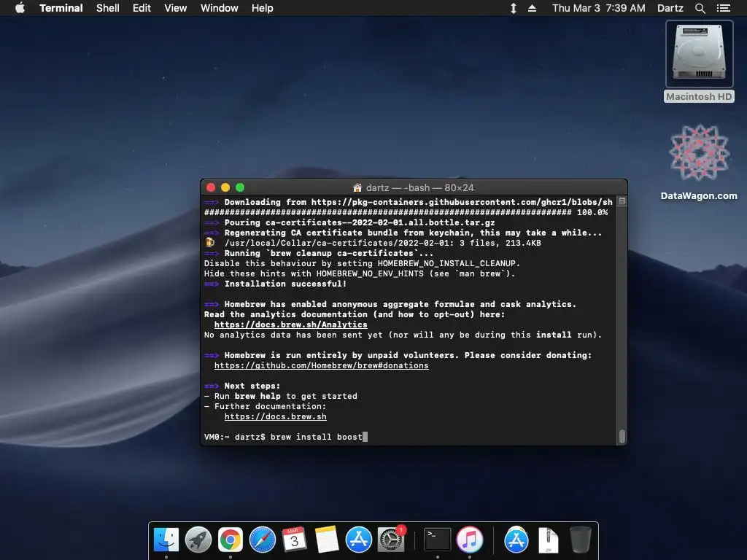Viewport: 747px width, 560px height.
Task: Click the HOMEBREW_NO_INSTALL_CLEANUP line
Action: (x=362, y=263)
